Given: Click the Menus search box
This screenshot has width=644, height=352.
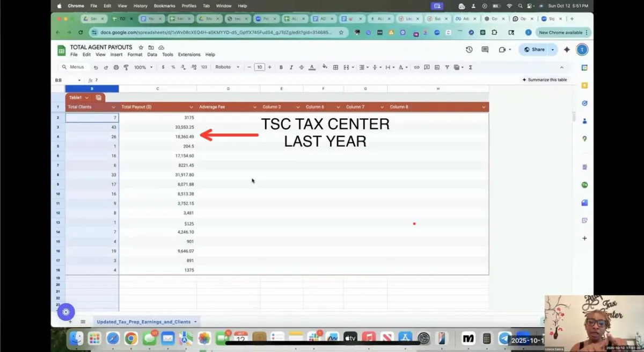Looking at the screenshot, I should coord(74,68).
